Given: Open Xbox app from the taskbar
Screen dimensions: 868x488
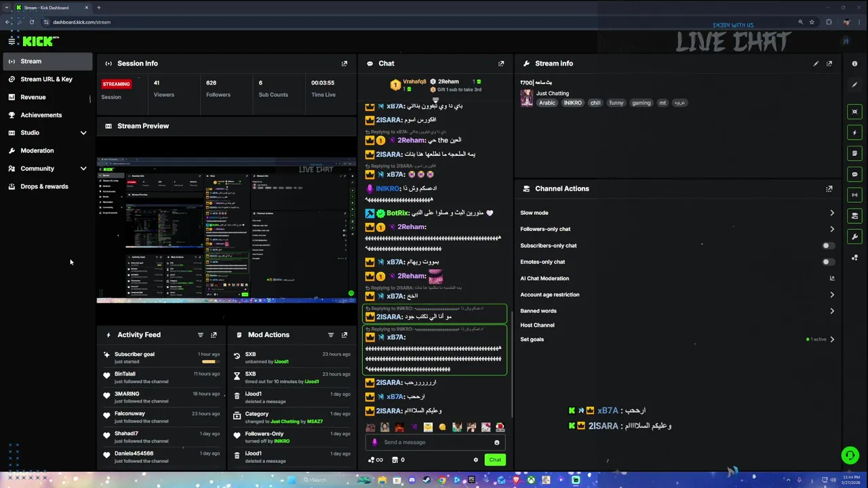Looking at the screenshot, I should click(531, 481).
